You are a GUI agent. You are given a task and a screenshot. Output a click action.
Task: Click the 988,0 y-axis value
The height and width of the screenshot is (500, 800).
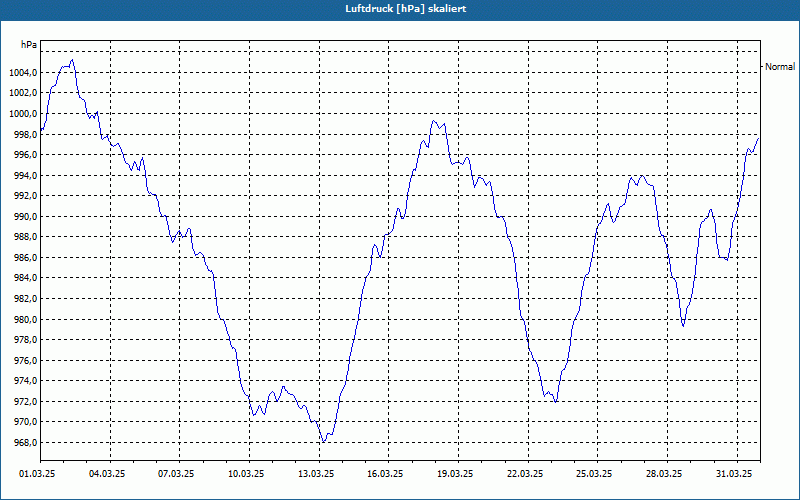25,237
